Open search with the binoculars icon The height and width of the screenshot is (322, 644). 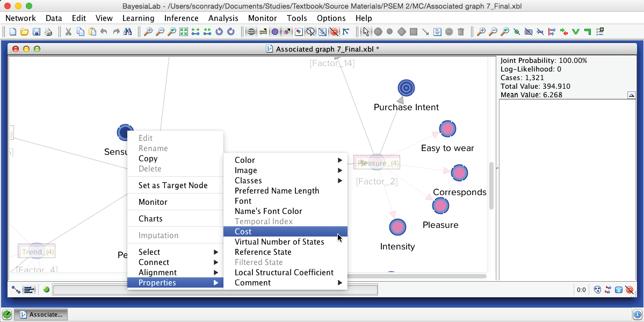pos(127,32)
